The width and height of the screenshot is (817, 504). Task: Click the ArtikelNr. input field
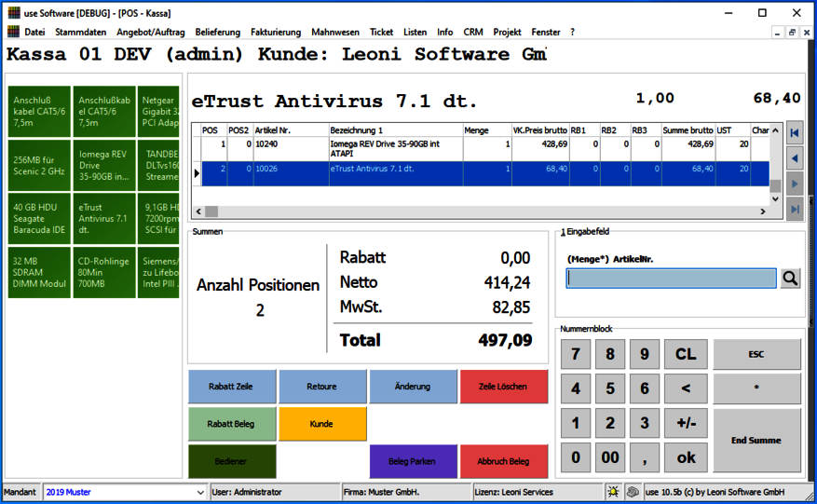coord(671,278)
